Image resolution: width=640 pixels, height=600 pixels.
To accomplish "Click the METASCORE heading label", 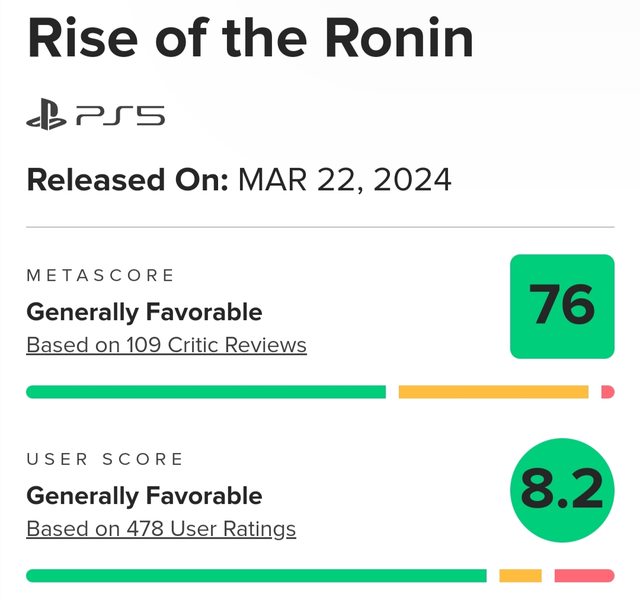I will tap(100, 275).
